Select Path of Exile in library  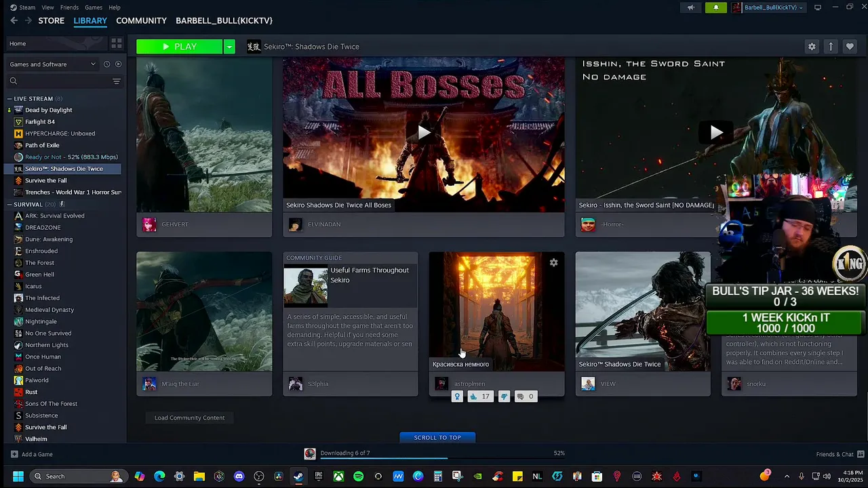click(42, 145)
